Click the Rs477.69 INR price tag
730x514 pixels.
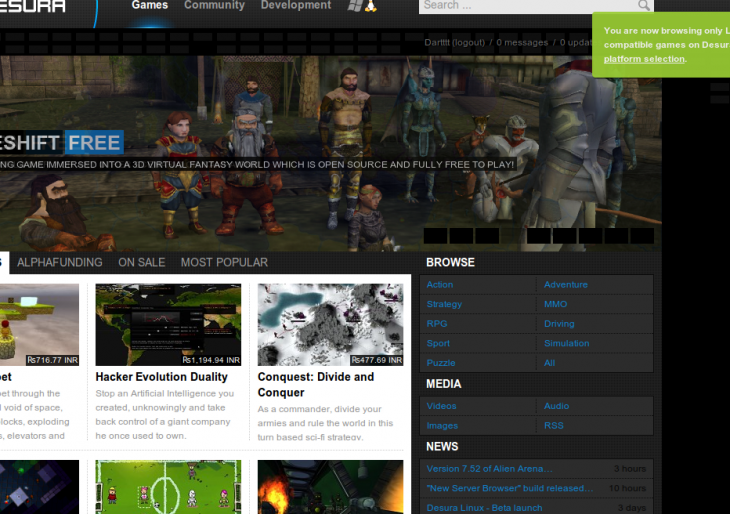376,360
